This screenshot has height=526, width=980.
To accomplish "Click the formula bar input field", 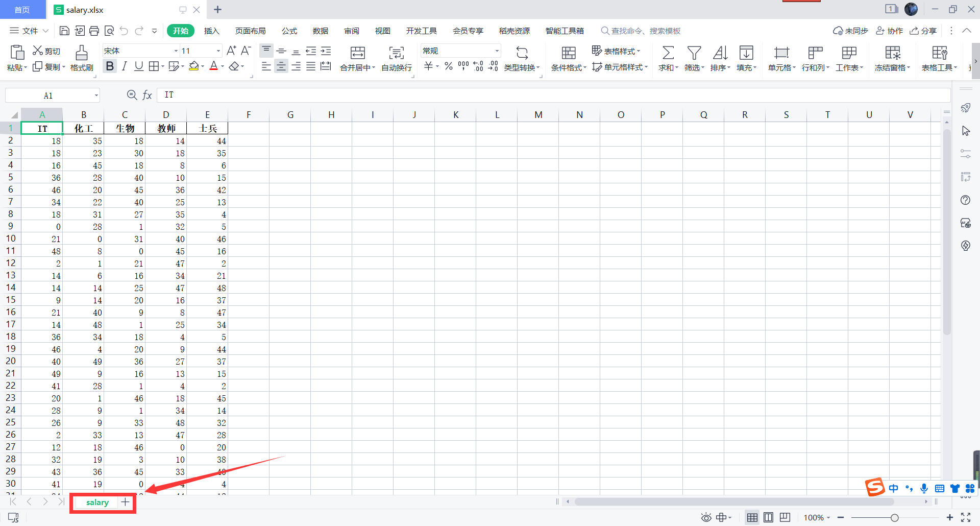I will tap(554, 95).
